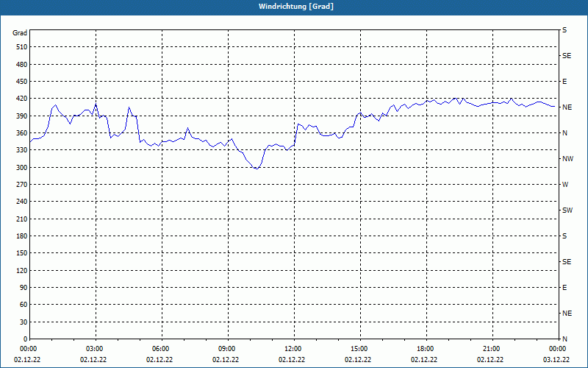Select the 60 y-axis label
The height and width of the screenshot is (368, 588).
point(24,305)
